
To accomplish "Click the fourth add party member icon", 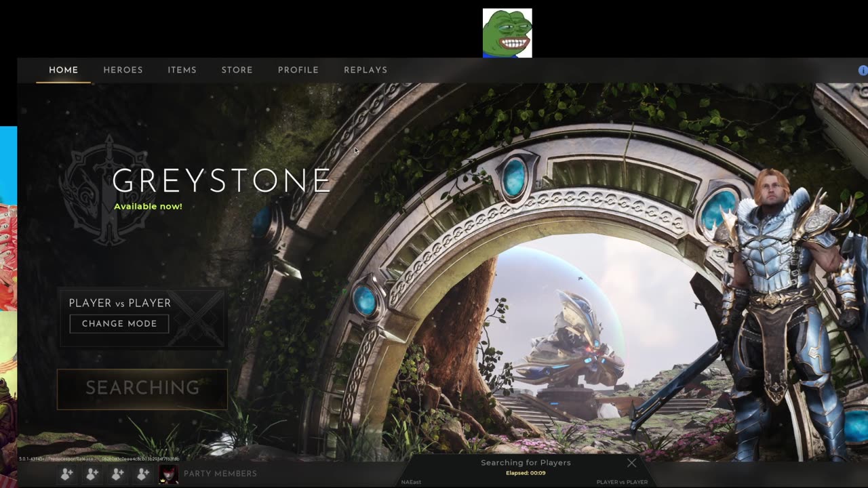I will click(x=142, y=474).
